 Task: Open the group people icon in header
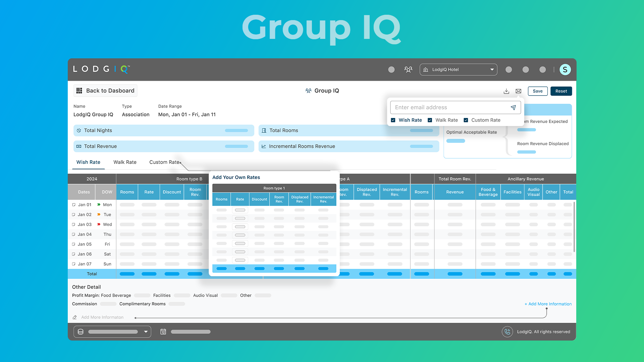408,69
